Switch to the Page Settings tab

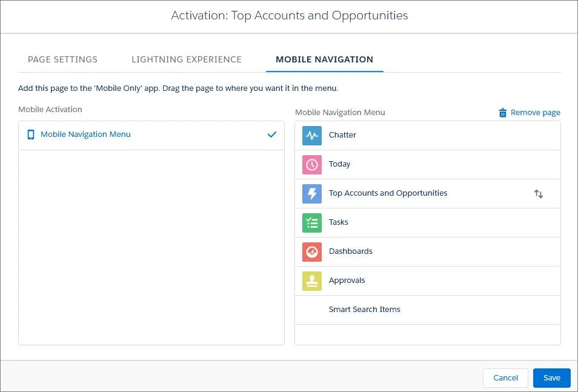pyautogui.click(x=62, y=59)
